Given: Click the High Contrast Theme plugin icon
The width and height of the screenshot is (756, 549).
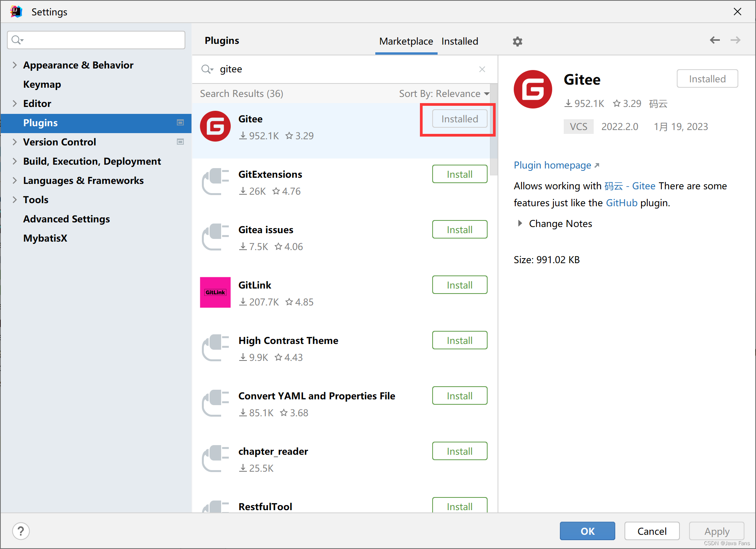Looking at the screenshot, I should [215, 348].
